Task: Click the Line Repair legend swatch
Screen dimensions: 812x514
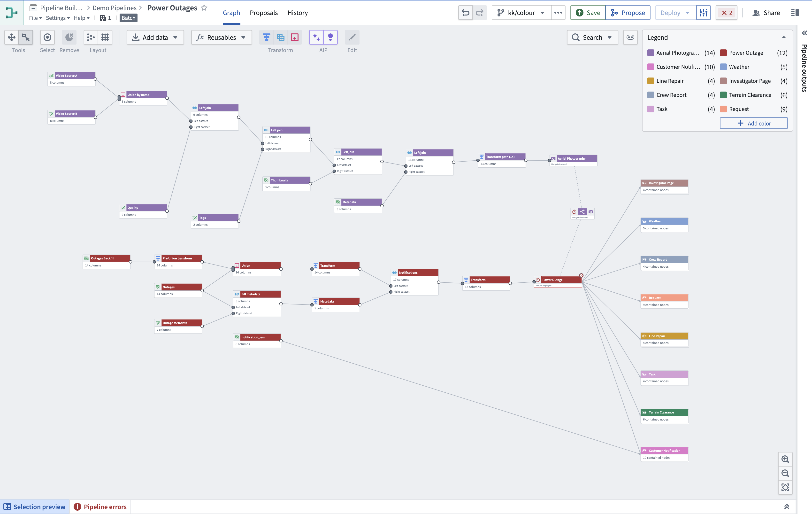Action: (651, 81)
